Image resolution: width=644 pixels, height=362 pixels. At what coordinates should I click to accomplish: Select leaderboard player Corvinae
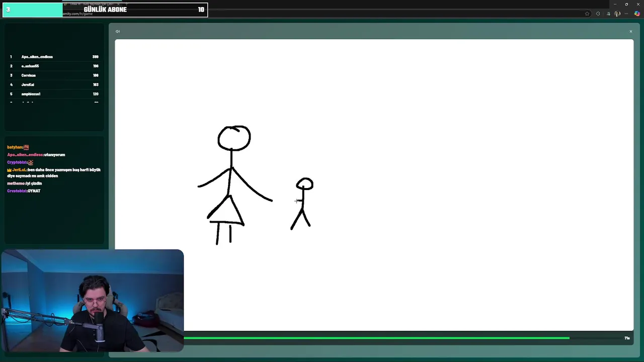click(28, 75)
